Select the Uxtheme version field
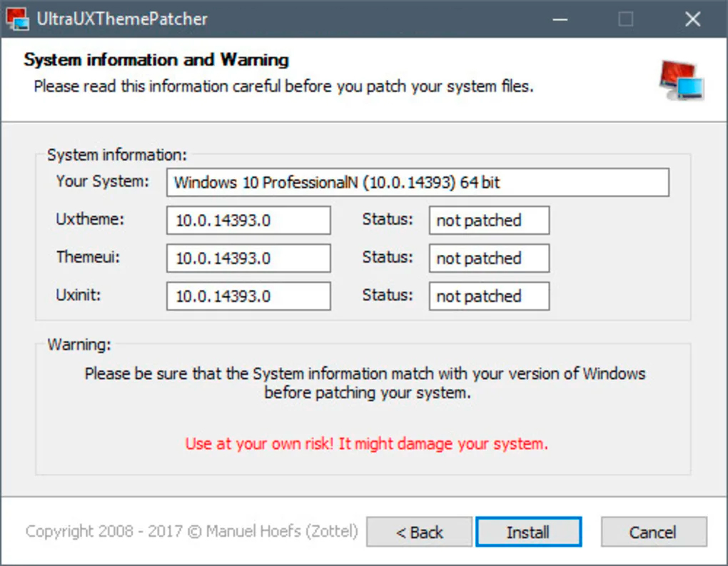Viewport: 728px width, 566px height. click(x=248, y=221)
